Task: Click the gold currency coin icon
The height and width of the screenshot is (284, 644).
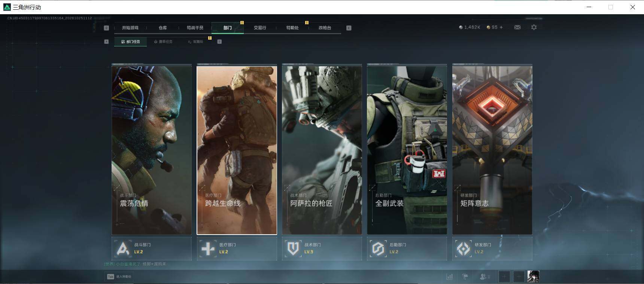Action: click(x=488, y=27)
